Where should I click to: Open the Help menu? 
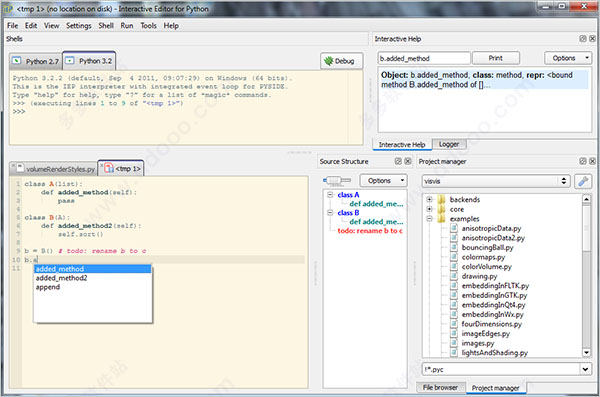[171, 26]
